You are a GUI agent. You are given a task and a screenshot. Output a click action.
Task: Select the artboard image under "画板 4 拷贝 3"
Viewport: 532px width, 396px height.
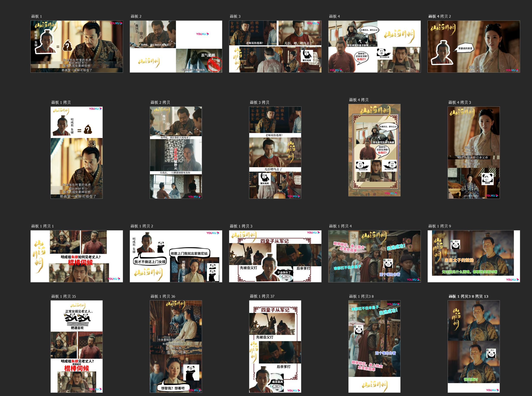coord(474,153)
